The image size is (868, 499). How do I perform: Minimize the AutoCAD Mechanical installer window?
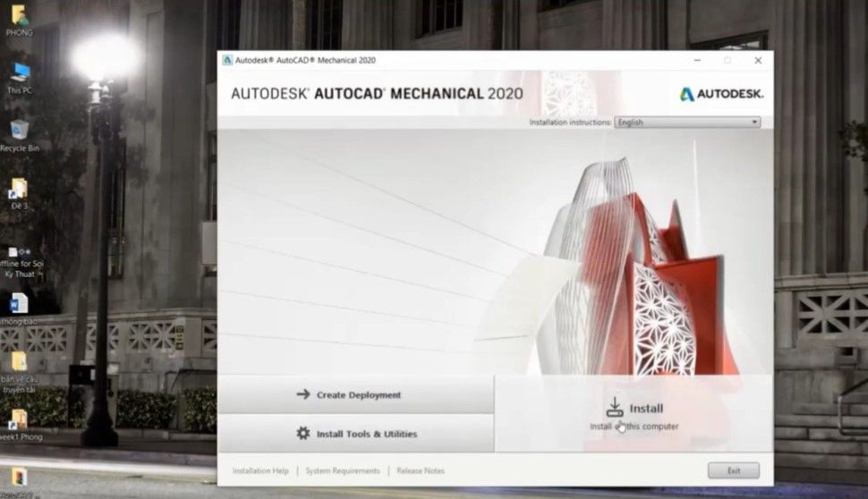[697, 60]
